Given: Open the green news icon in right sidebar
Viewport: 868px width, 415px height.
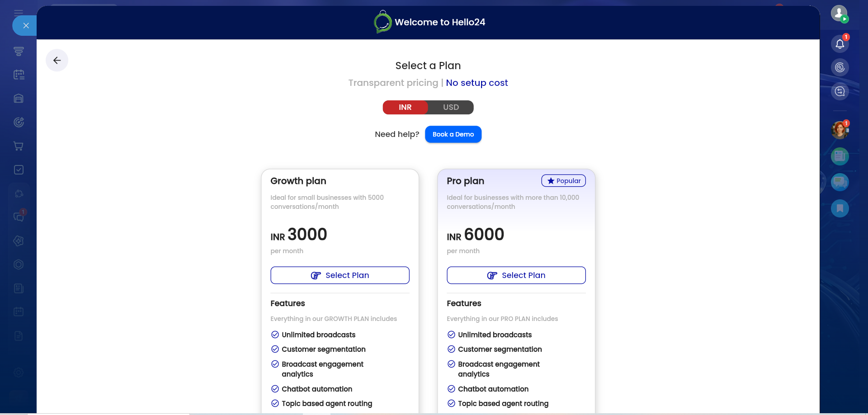Looking at the screenshot, I should click(x=840, y=156).
